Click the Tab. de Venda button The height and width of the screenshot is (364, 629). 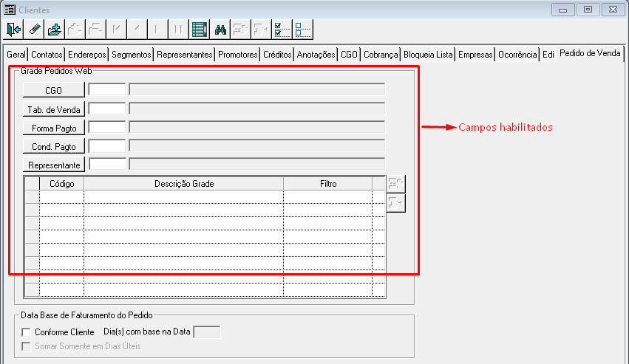pos(54,109)
